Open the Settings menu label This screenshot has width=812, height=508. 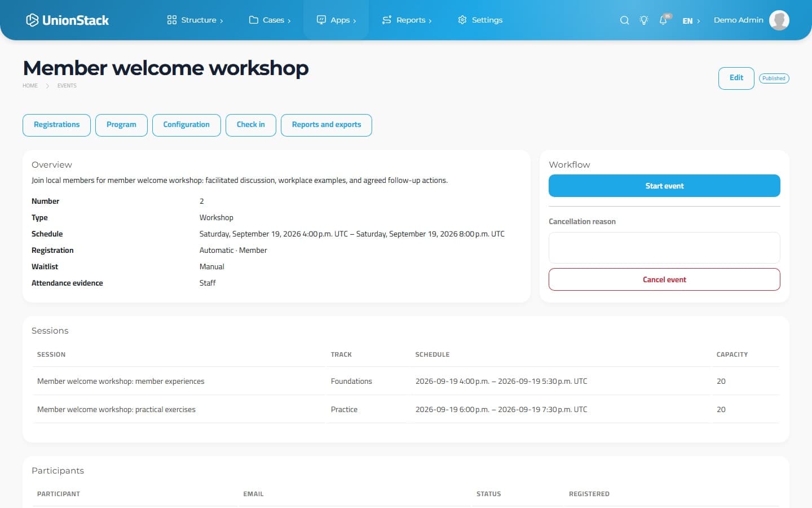(x=487, y=20)
